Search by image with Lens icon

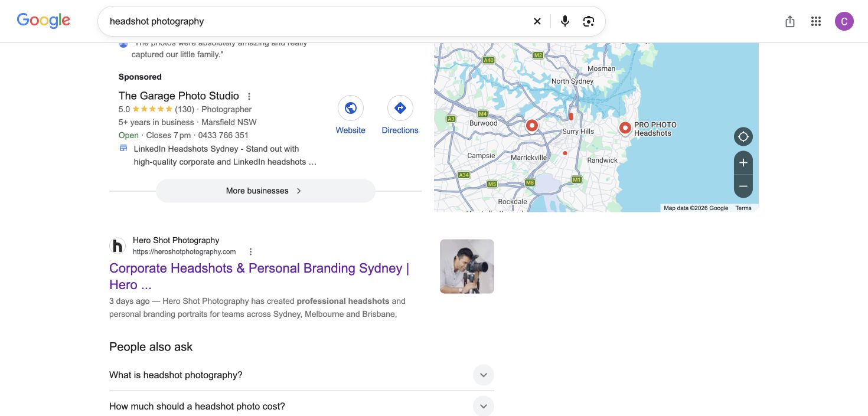coord(589,21)
